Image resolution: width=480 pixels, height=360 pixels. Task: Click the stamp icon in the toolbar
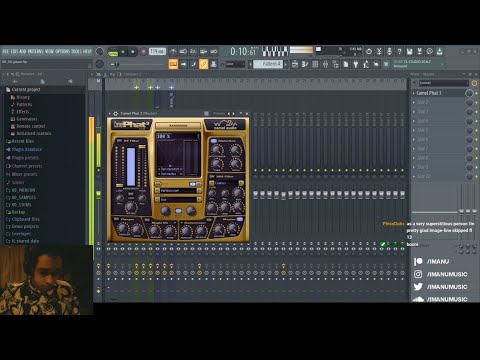click(214, 64)
